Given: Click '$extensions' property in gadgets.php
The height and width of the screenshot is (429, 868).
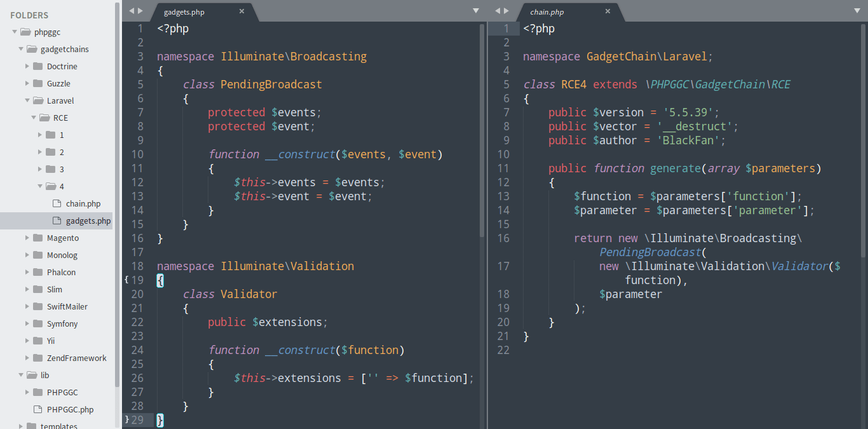Looking at the screenshot, I should point(287,322).
